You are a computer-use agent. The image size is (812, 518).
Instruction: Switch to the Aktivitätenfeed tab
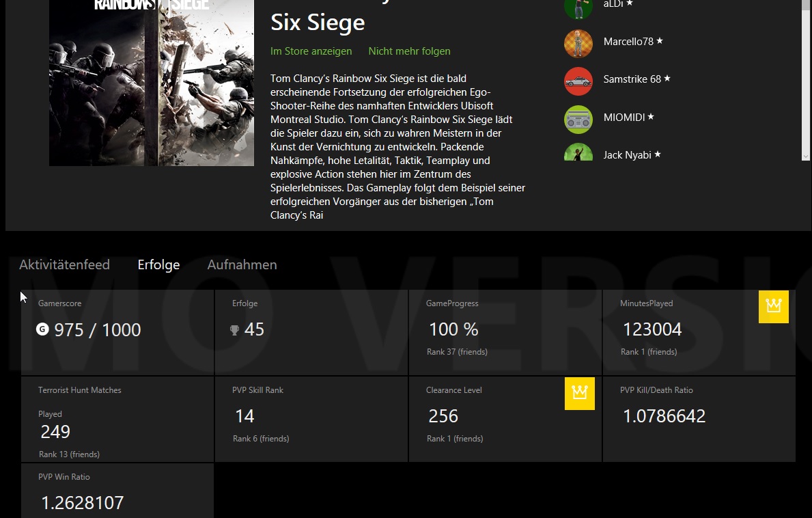click(64, 264)
